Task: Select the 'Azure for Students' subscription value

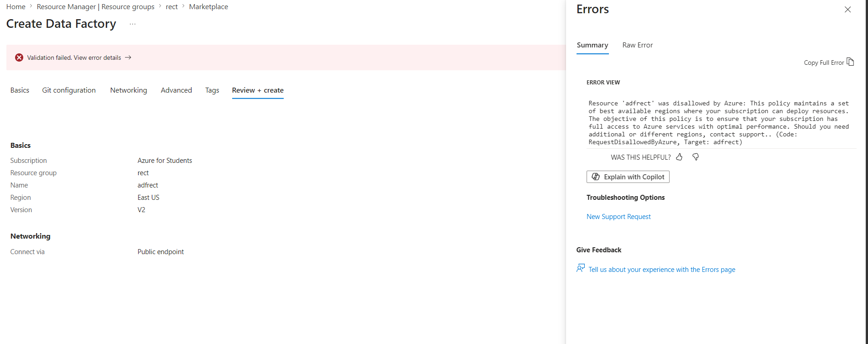Action: click(x=165, y=161)
